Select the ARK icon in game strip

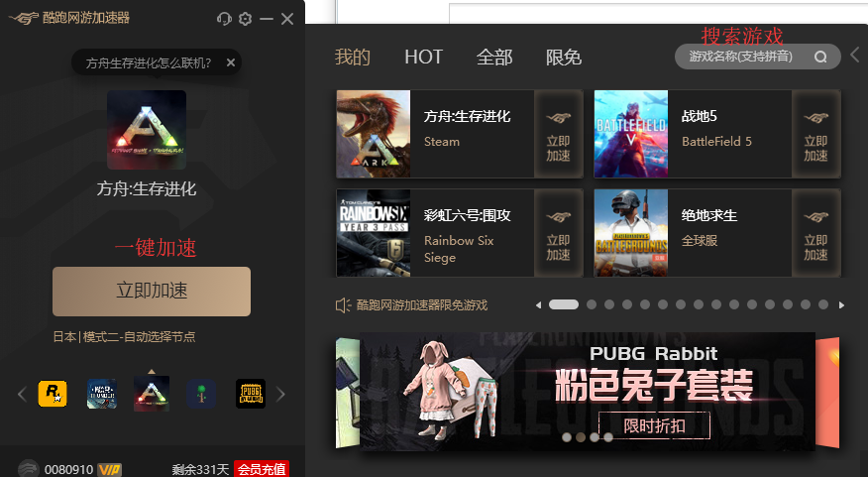(x=152, y=394)
